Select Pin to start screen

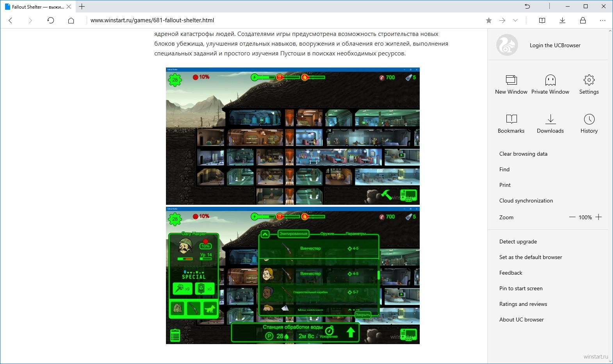[521, 288]
